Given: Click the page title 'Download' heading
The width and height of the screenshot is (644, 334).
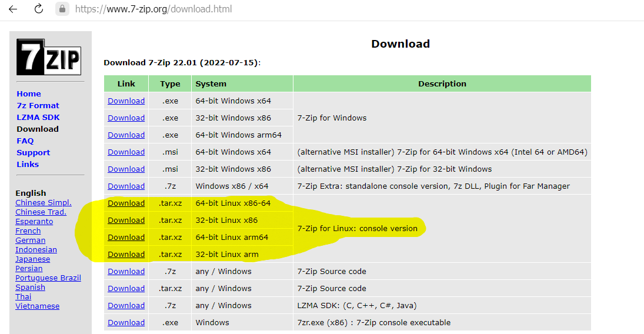Looking at the screenshot, I should tap(401, 44).
